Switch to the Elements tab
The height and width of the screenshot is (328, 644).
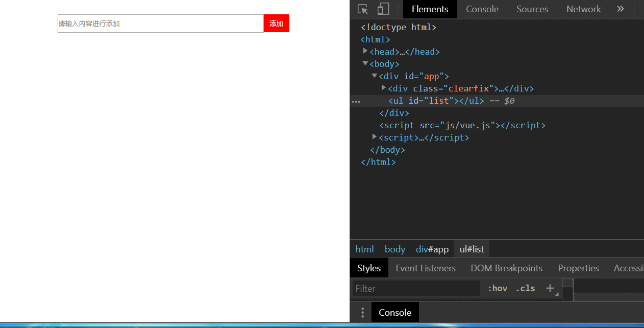[430, 9]
